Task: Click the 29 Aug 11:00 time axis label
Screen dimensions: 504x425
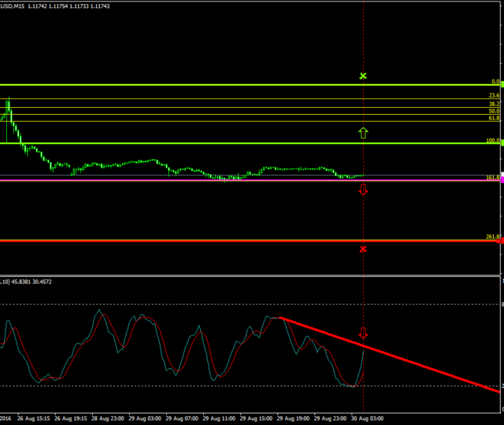Action: coord(219,419)
